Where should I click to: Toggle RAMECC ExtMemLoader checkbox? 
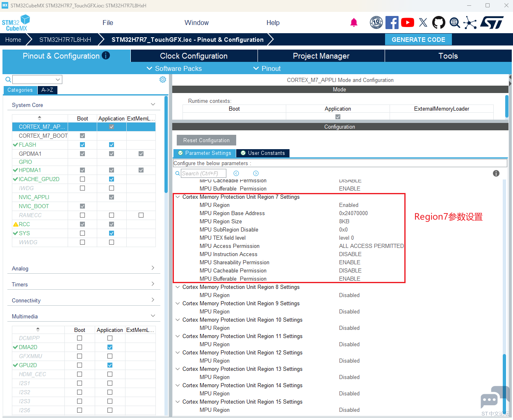point(141,215)
